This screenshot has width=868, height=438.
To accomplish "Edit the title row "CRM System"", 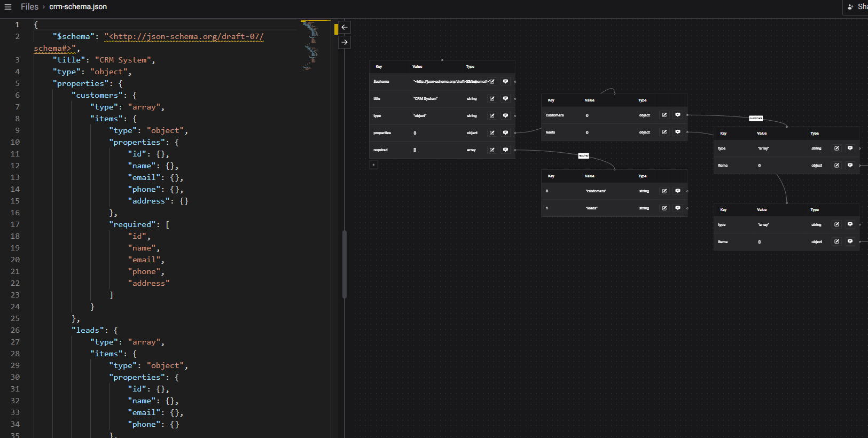I will 492,99.
